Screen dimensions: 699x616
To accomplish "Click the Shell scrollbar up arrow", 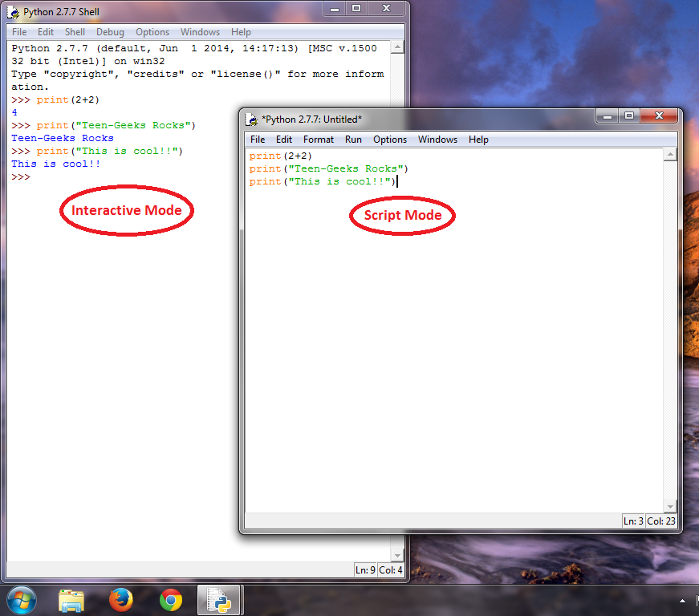I will click(x=397, y=47).
